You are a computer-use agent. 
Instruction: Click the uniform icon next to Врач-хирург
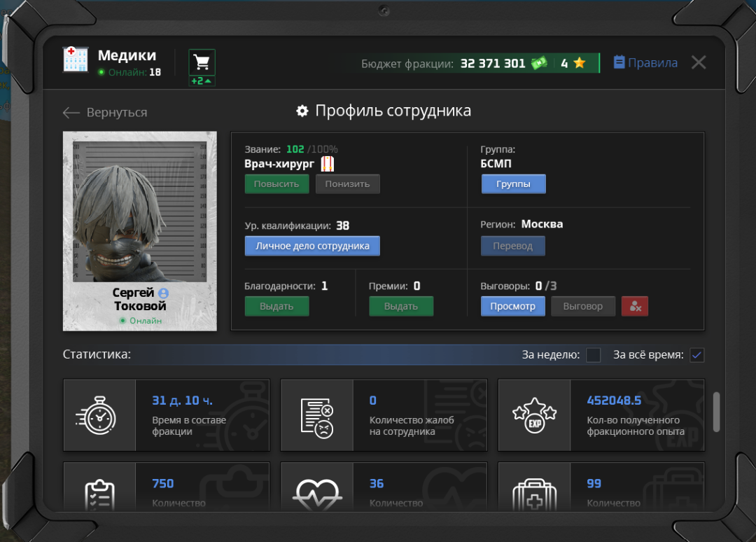pos(328,163)
